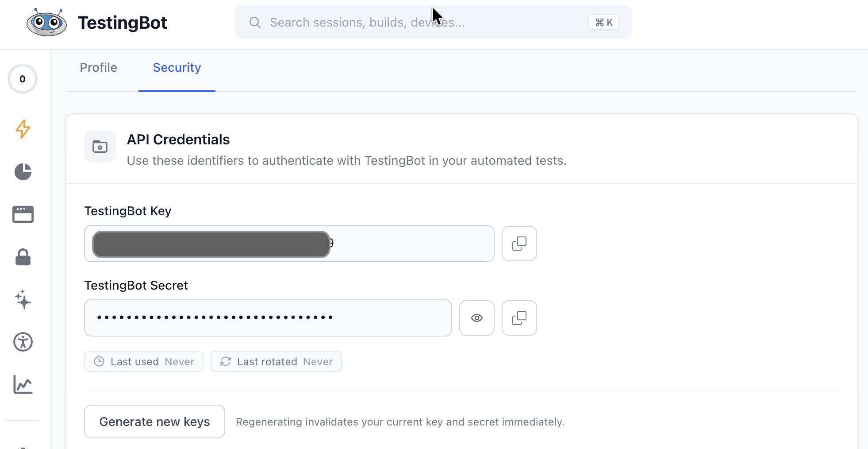Open the circular 0 counter in sidebar
This screenshot has height=449, width=868.
pyautogui.click(x=23, y=79)
